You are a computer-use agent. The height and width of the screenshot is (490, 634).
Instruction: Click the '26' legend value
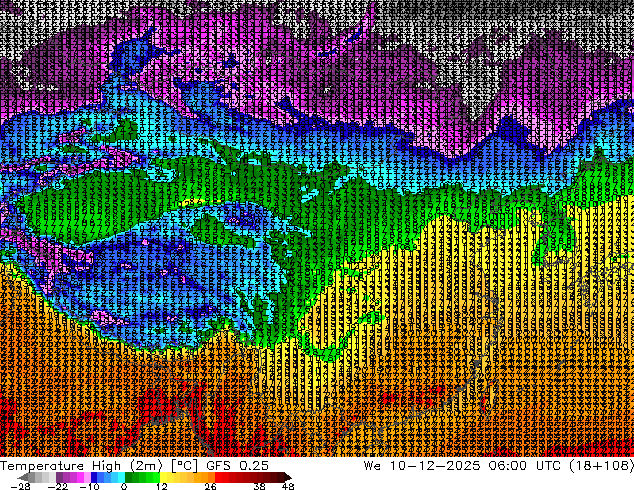tap(210, 486)
